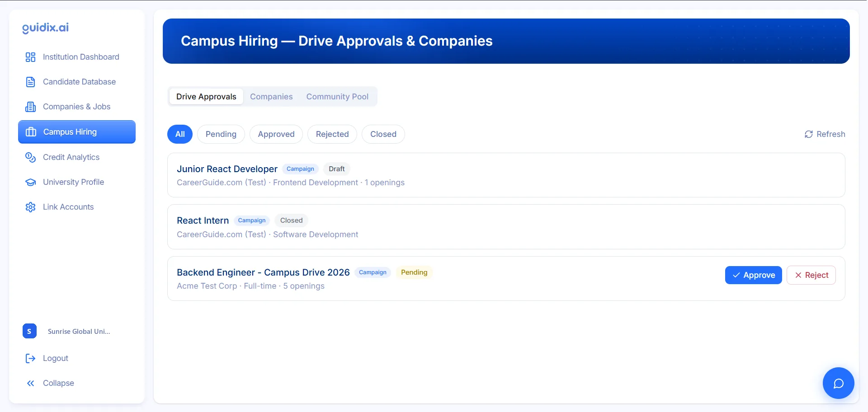
Task: Open the Sunrise Global Uni account name
Action: (79, 332)
